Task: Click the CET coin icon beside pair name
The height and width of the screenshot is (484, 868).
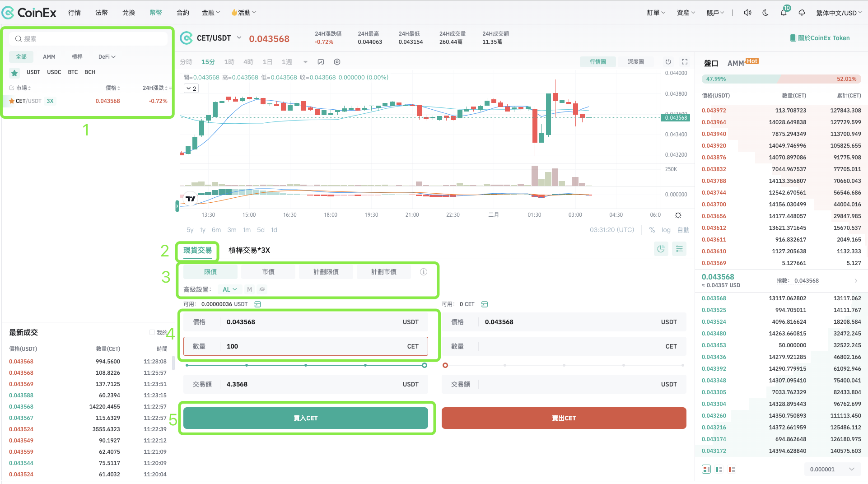Action: pyautogui.click(x=186, y=38)
